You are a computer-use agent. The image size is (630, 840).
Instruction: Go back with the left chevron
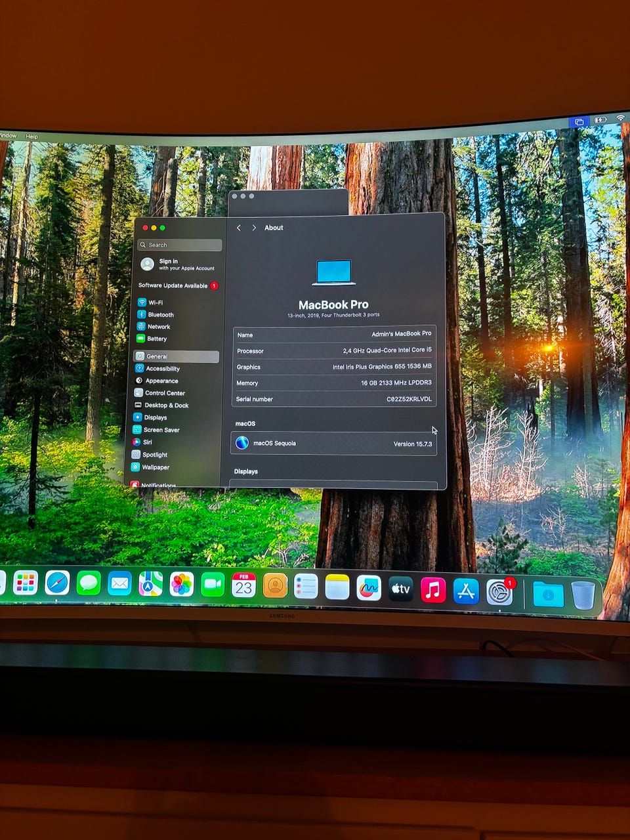(239, 228)
